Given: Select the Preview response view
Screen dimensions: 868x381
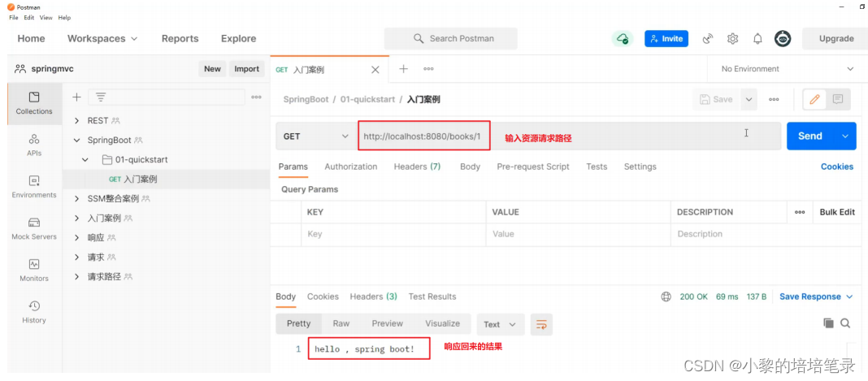Looking at the screenshot, I should tap(388, 323).
